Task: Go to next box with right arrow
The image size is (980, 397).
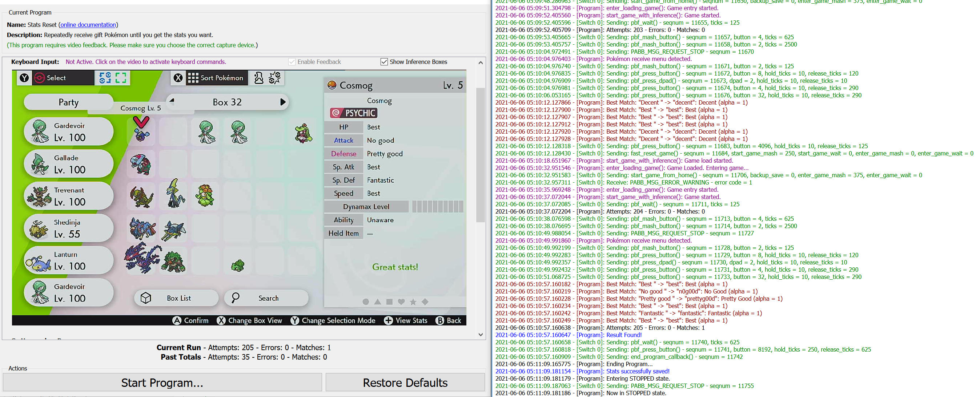Action: coord(282,102)
